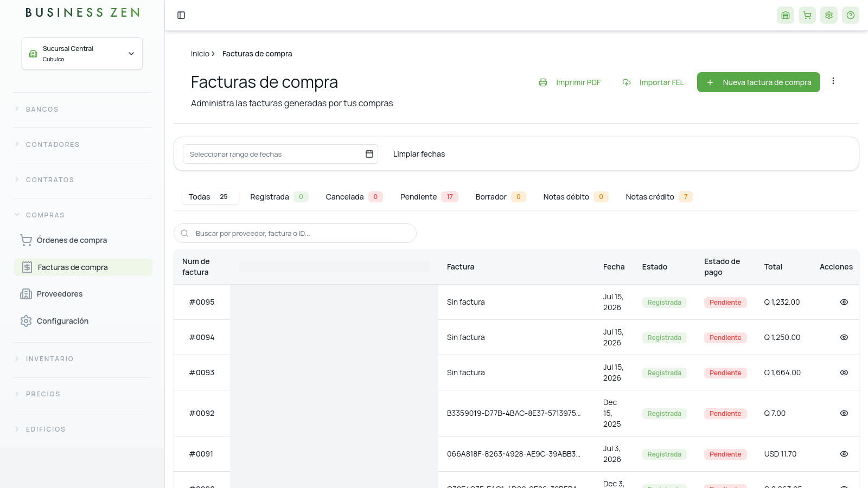The height and width of the screenshot is (488, 868).
Task: Click the help question mark icon
Action: 851,15
